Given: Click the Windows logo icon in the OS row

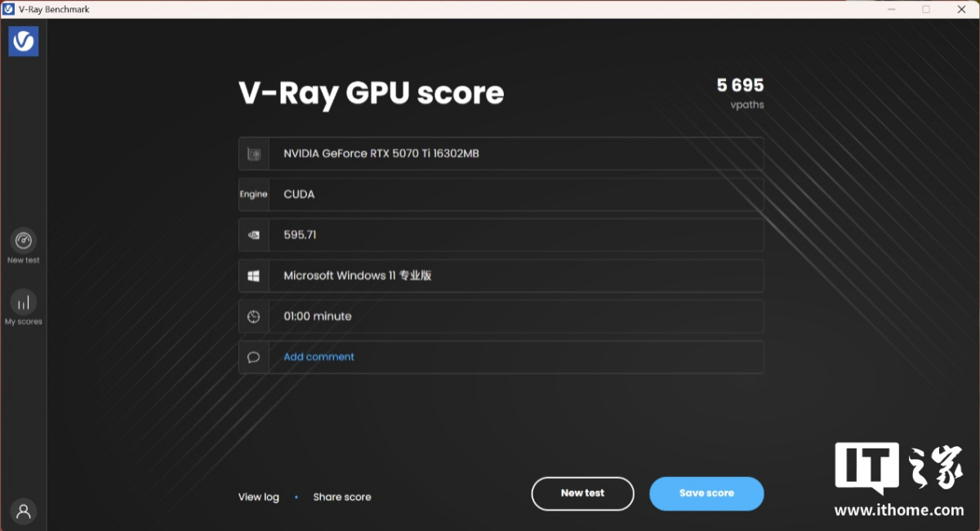Looking at the screenshot, I should [x=254, y=276].
